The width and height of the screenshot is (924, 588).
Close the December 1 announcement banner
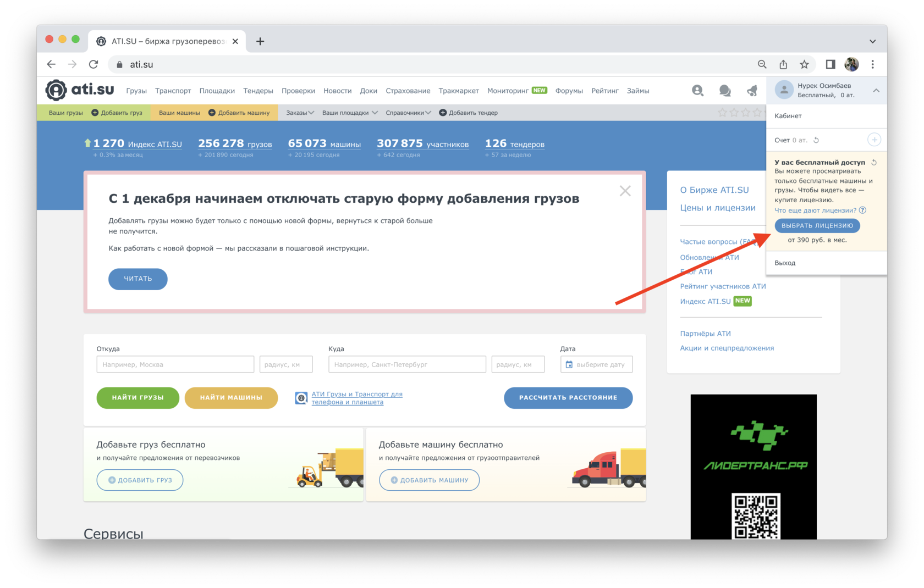tap(625, 191)
